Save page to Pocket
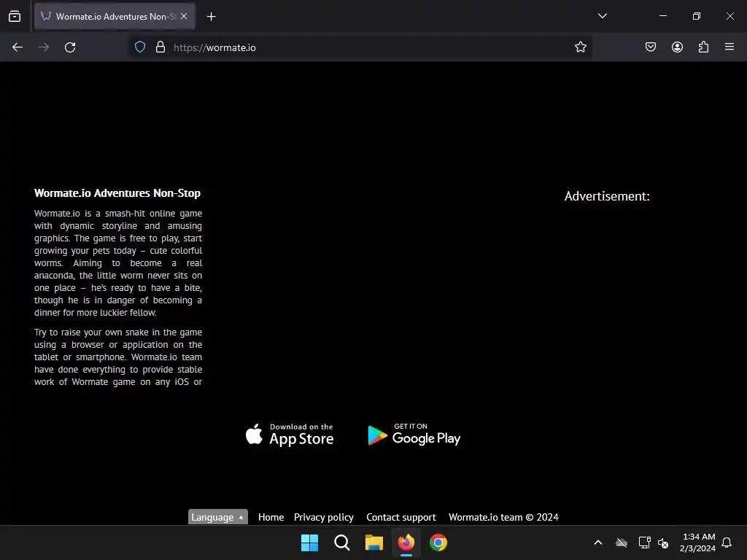747x560 pixels. click(651, 47)
